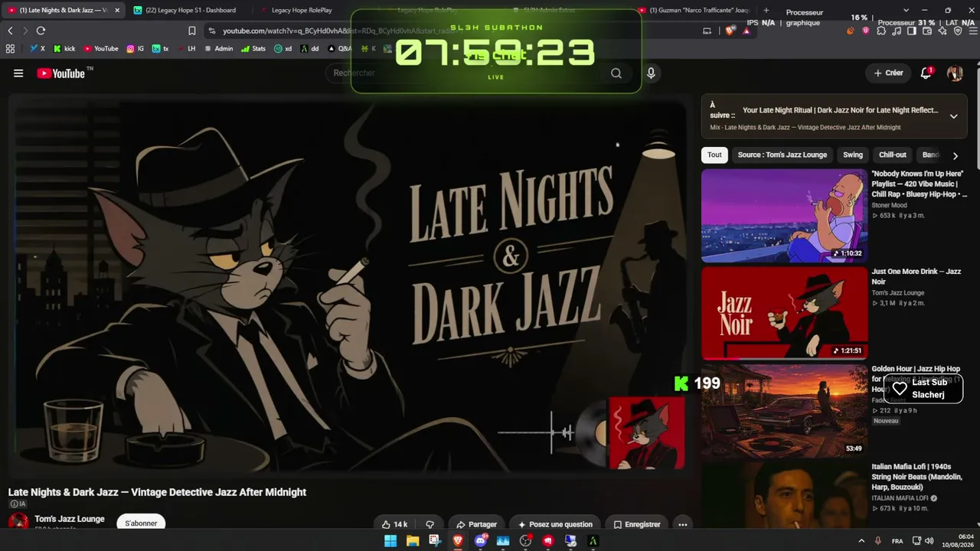Open Tom's Jazz Lounge channel link
Viewport: 980px width, 551px height.
coord(70,519)
